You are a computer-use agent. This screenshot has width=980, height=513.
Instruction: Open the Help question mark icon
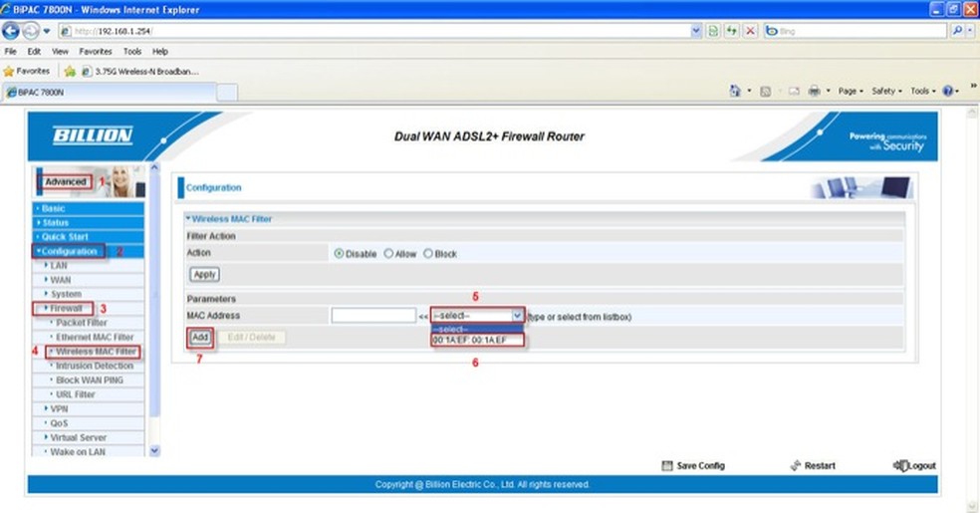tap(947, 92)
